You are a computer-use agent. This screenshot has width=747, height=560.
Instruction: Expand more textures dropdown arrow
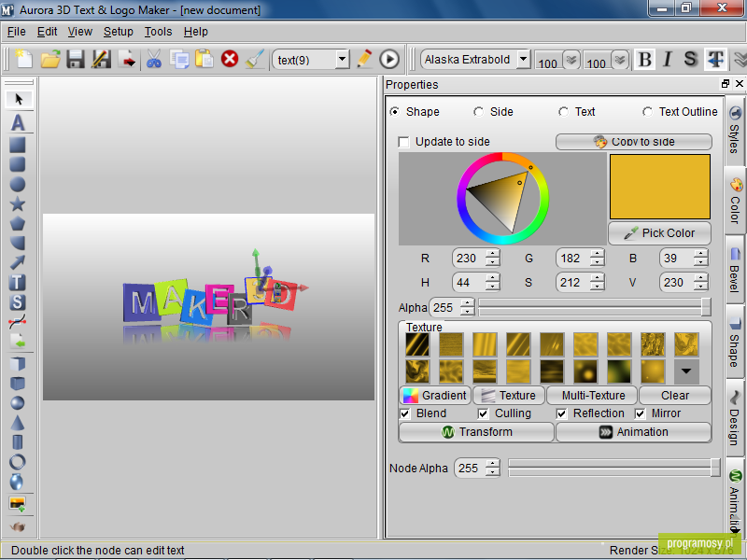686,371
